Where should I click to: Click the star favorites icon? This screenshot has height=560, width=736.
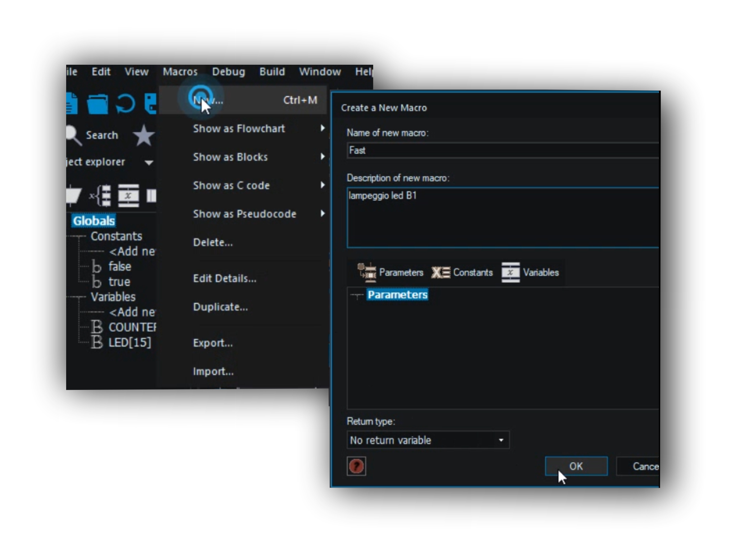click(x=144, y=135)
